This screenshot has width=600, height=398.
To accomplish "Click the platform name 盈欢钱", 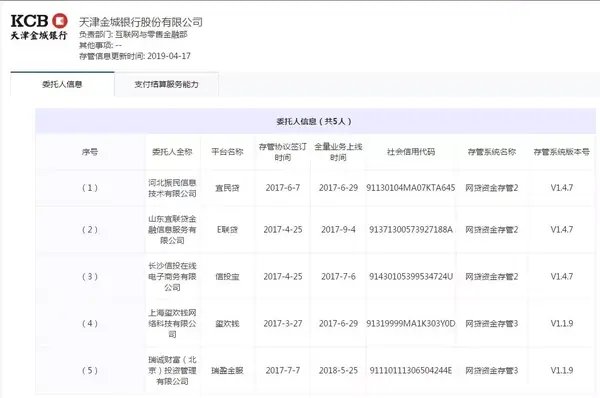I will click(x=227, y=323).
